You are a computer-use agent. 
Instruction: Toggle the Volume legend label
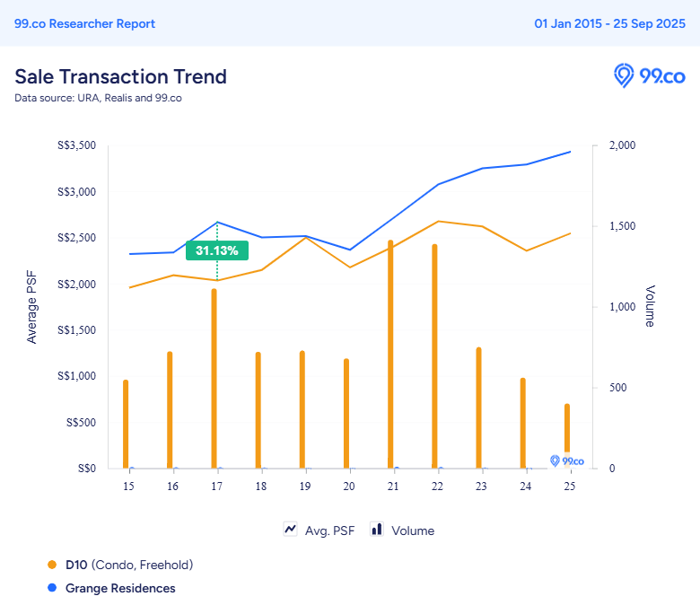click(413, 530)
